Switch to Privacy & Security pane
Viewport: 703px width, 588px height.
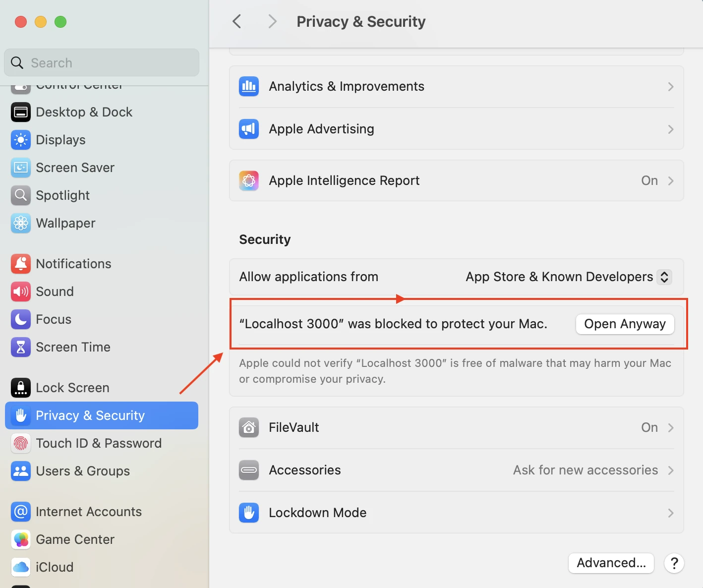[x=89, y=415]
